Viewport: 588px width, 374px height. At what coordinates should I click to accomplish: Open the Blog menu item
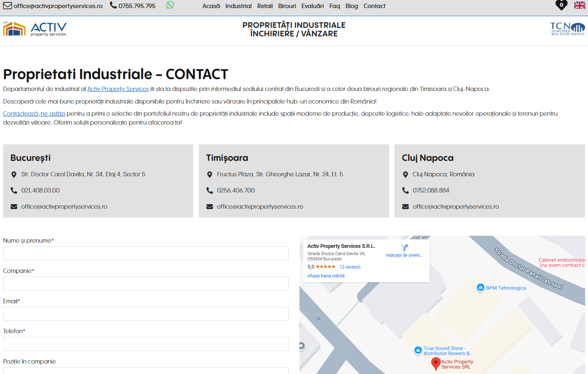352,6
